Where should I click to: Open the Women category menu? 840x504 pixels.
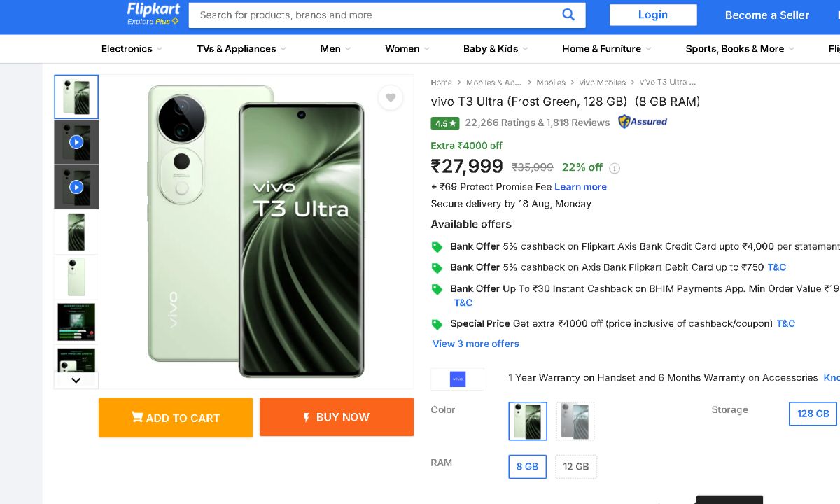coord(407,49)
